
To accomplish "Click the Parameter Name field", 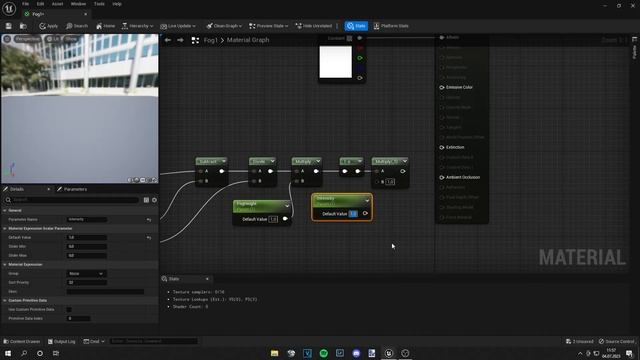I will [87, 219].
